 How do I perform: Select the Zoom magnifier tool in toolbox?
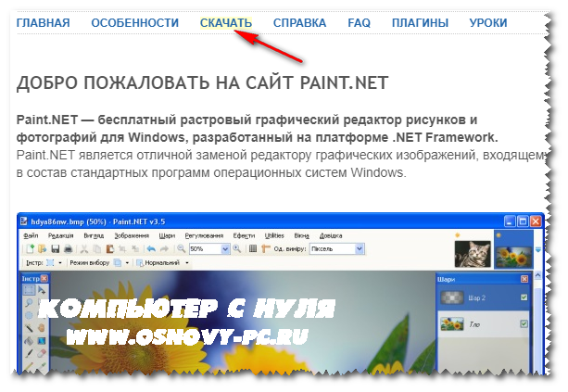[x=30, y=303]
